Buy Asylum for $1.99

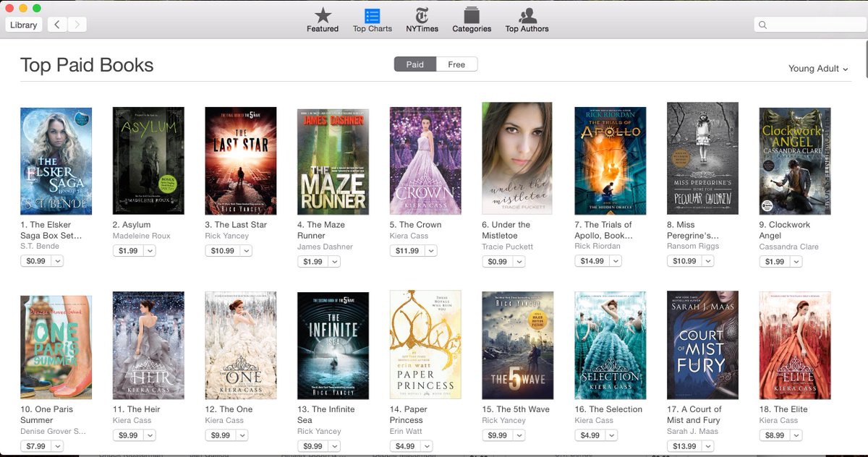(128, 251)
